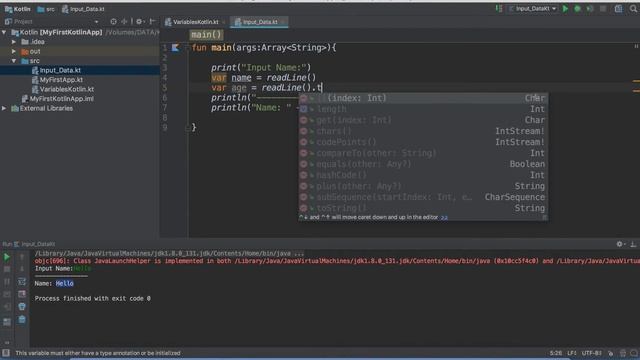
Task: Choose subSequence completion suggestion
Action: pyautogui.click(x=423, y=197)
